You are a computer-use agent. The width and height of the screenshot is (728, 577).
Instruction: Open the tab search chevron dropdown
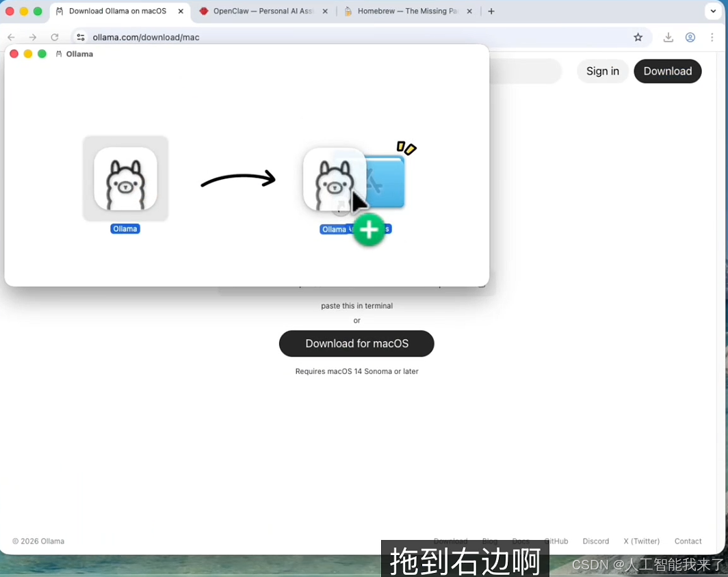coord(713,11)
